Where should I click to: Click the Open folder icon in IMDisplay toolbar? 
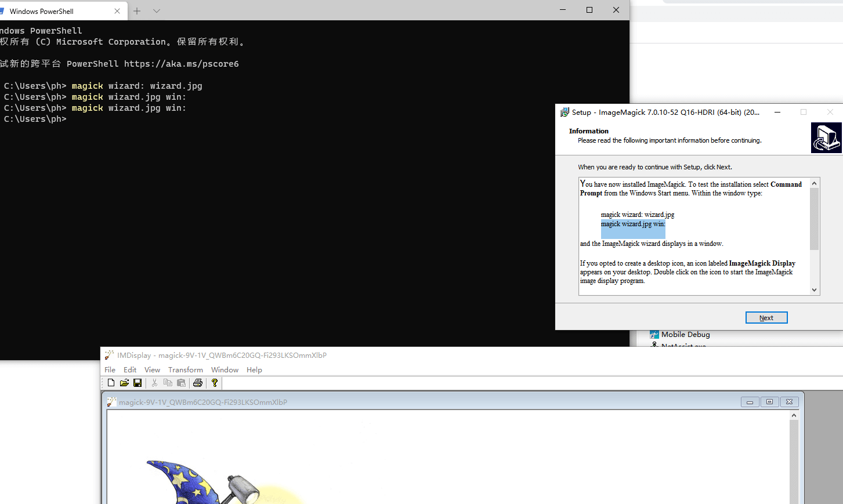click(124, 383)
